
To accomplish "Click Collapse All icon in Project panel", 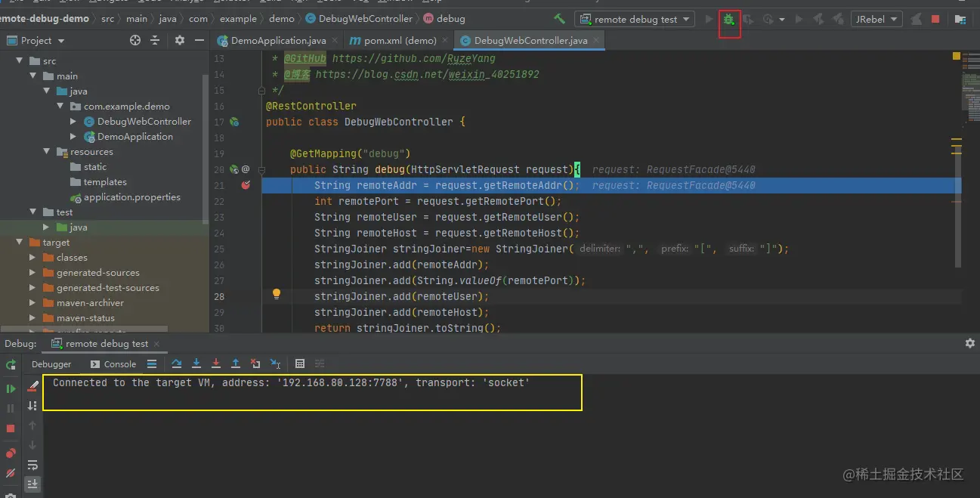I will (155, 40).
